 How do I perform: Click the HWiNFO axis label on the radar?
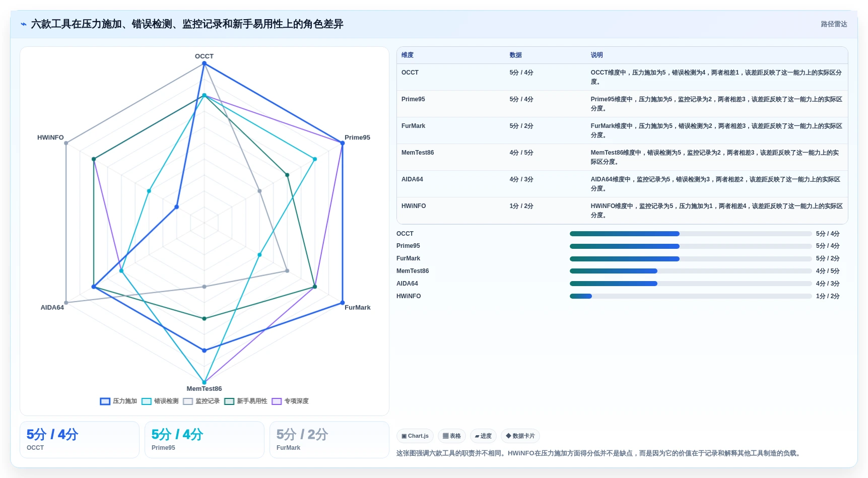[50, 138]
